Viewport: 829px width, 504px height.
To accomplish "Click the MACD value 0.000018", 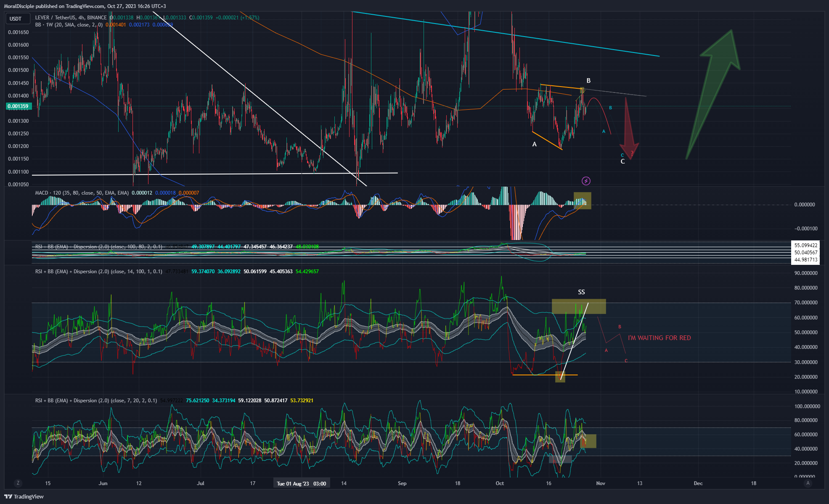I will click(x=166, y=193).
